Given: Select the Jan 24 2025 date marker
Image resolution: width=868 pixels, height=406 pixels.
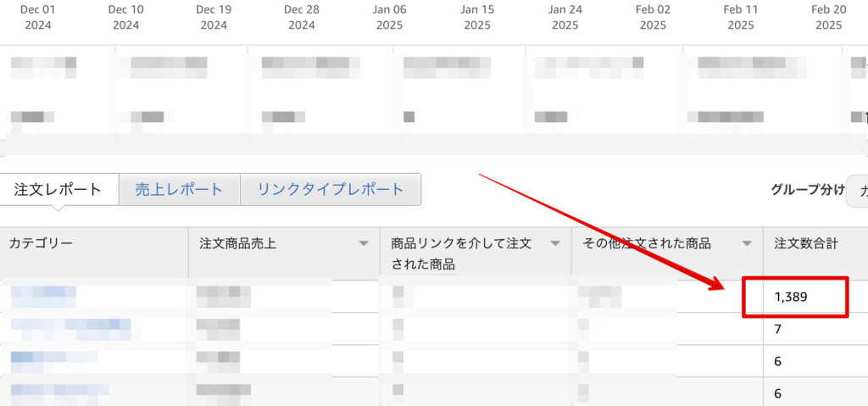Looking at the screenshot, I should pos(565,17).
